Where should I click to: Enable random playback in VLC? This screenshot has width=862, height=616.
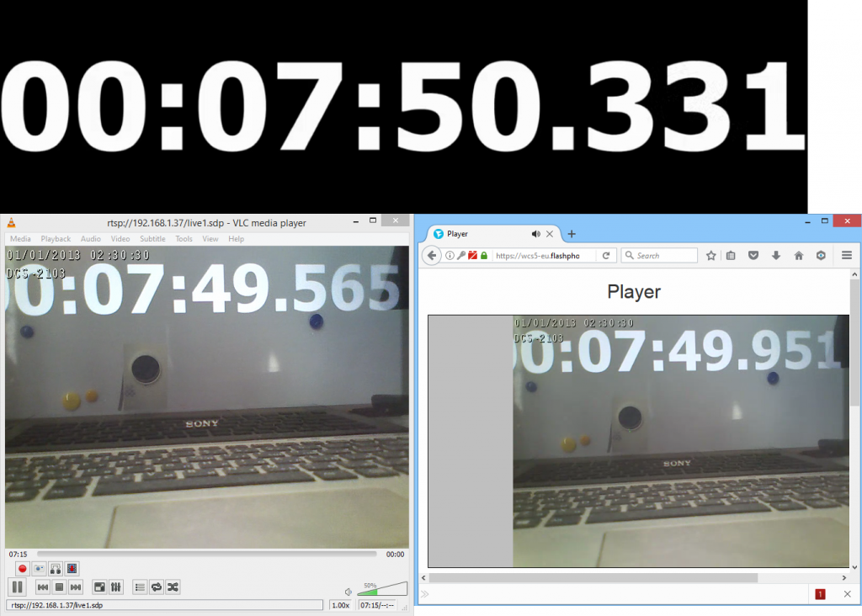click(x=173, y=587)
